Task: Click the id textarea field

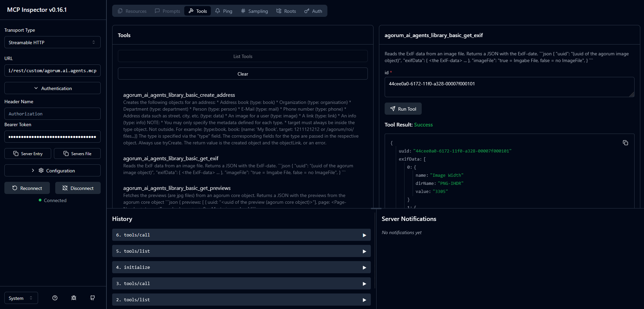Action: [x=510, y=87]
